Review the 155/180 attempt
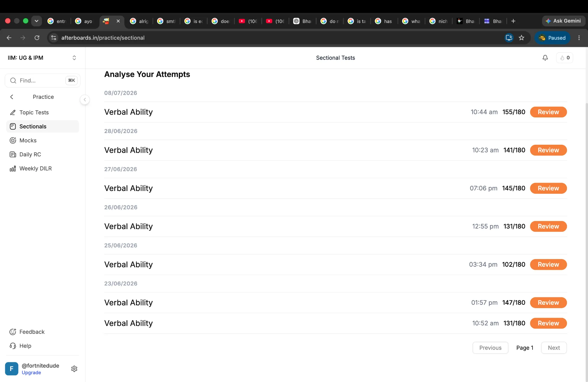Viewport: 588px width, 382px height. tap(548, 112)
